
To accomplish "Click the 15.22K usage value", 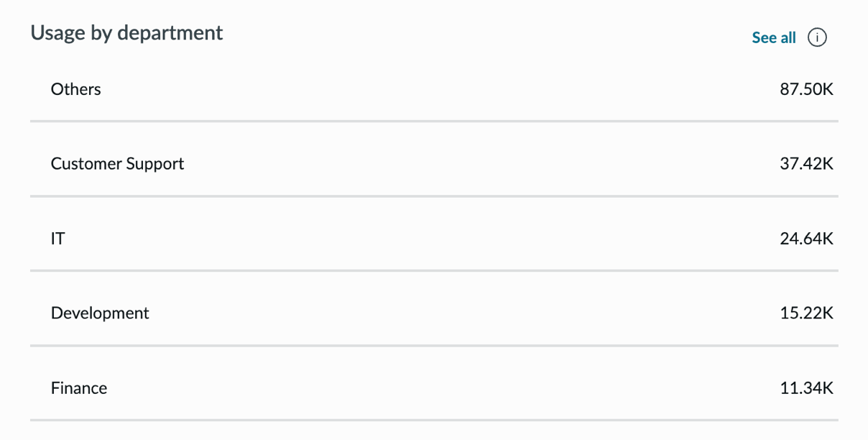I will [x=806, y=313].
